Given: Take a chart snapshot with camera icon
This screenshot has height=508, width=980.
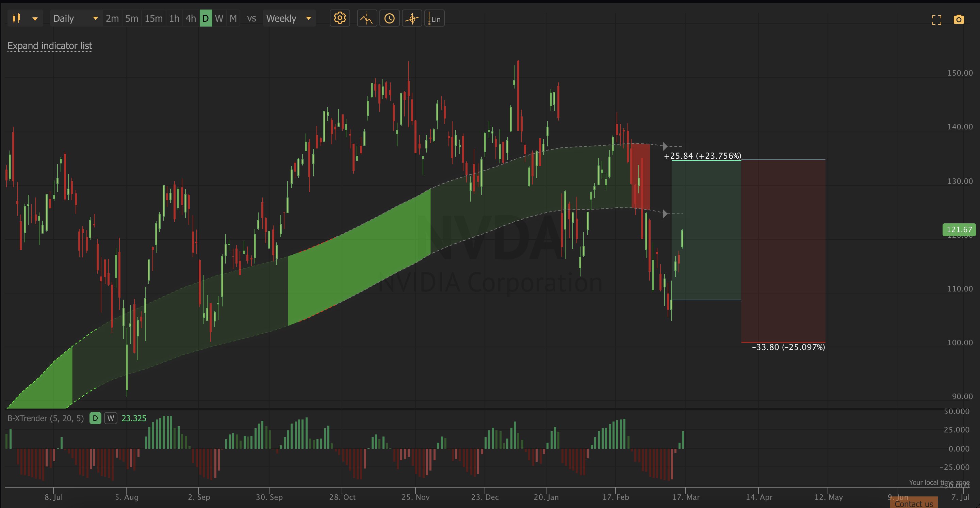Looking at the screenshot, I should point(959,19).
